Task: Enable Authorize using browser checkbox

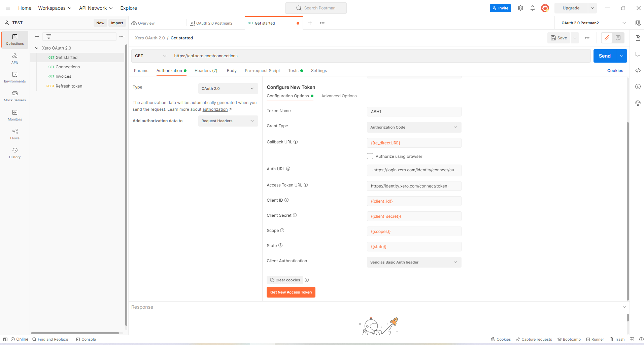Action: (370, 156)
